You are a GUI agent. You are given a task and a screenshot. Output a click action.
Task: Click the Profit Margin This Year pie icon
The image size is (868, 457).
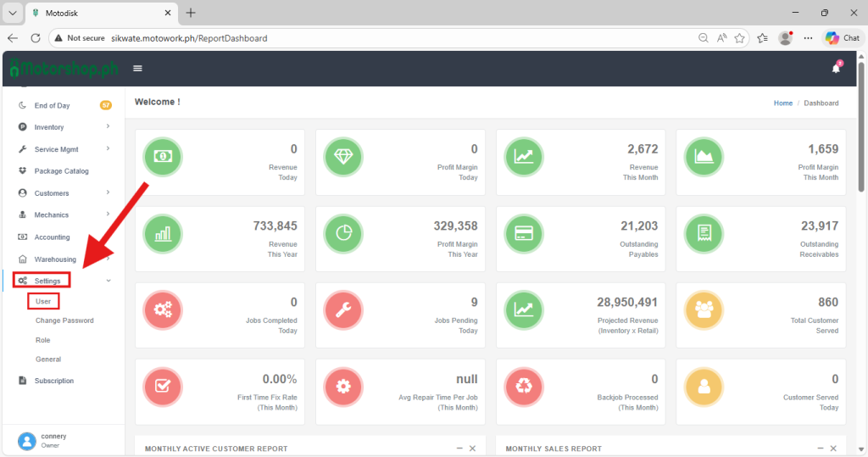pos(342,233)
